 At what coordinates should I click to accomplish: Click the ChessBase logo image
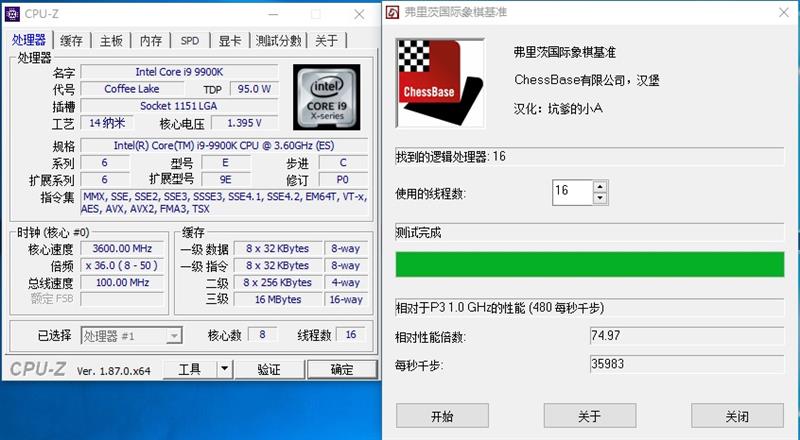[x=440, y=83]
